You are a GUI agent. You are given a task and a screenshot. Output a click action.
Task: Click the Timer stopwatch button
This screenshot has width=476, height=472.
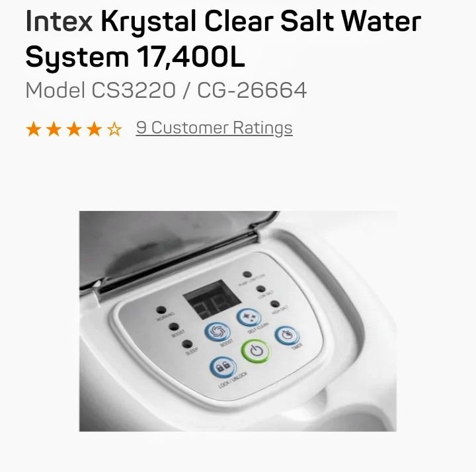click(x=287, y=335)
